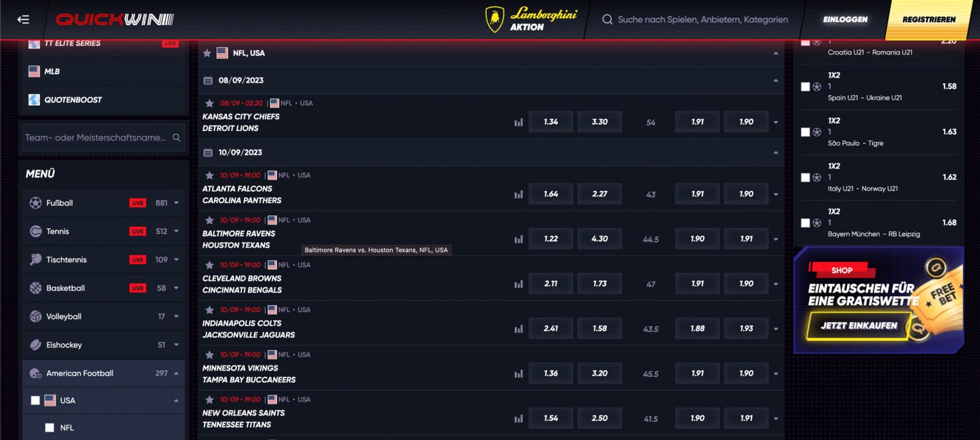Collapse the 08/09/2023 date group
The height and width of the screenshot is (440, 980).
[776, 80]
